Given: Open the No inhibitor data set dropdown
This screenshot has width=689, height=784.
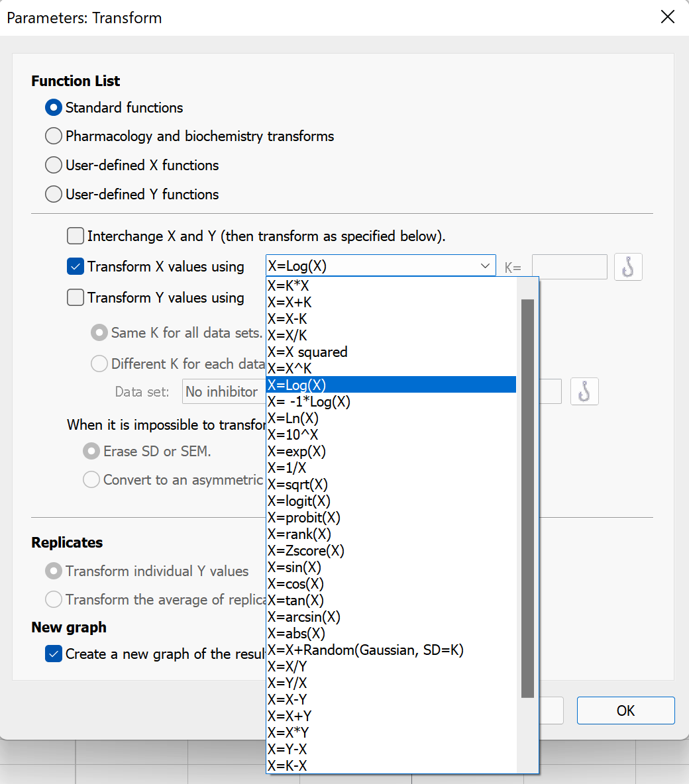Looking at the screenshot, I should 224,391.
